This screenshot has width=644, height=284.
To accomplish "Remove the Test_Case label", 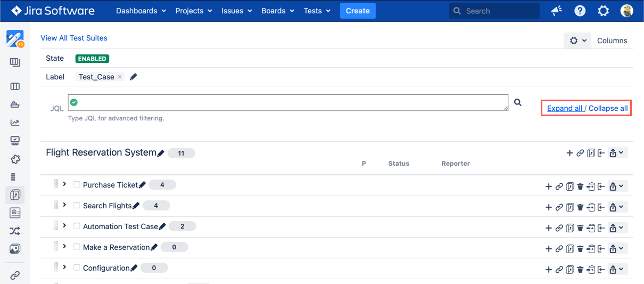I will click(120, 77).
